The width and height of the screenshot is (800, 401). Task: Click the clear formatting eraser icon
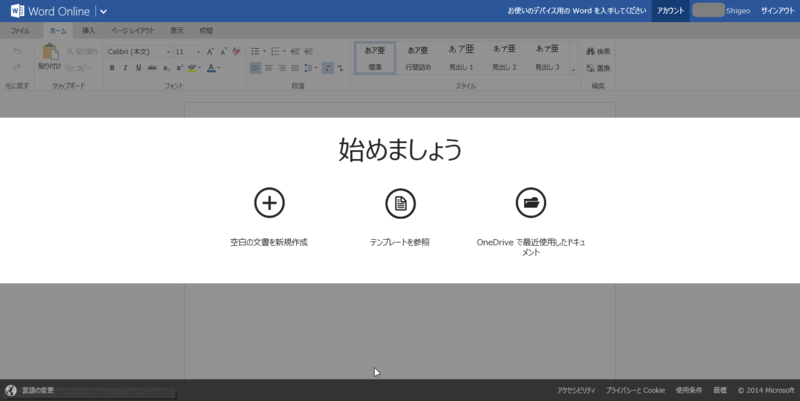coord(236,52)
